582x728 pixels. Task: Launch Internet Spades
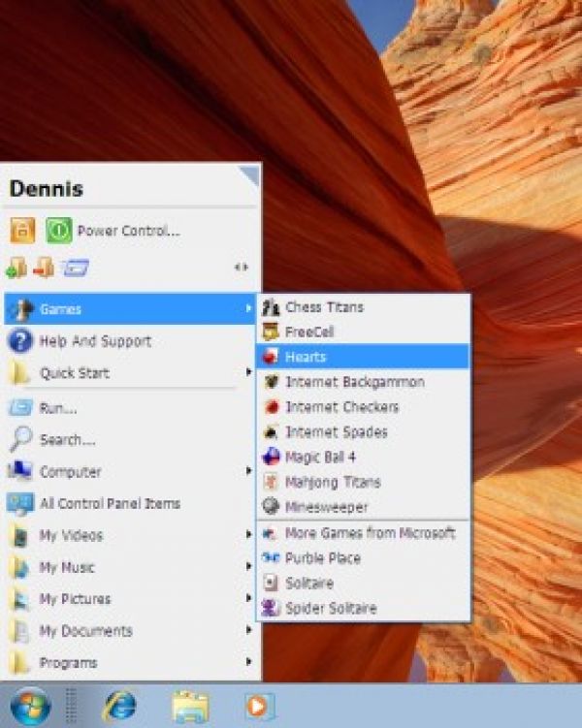pos(363,431)
